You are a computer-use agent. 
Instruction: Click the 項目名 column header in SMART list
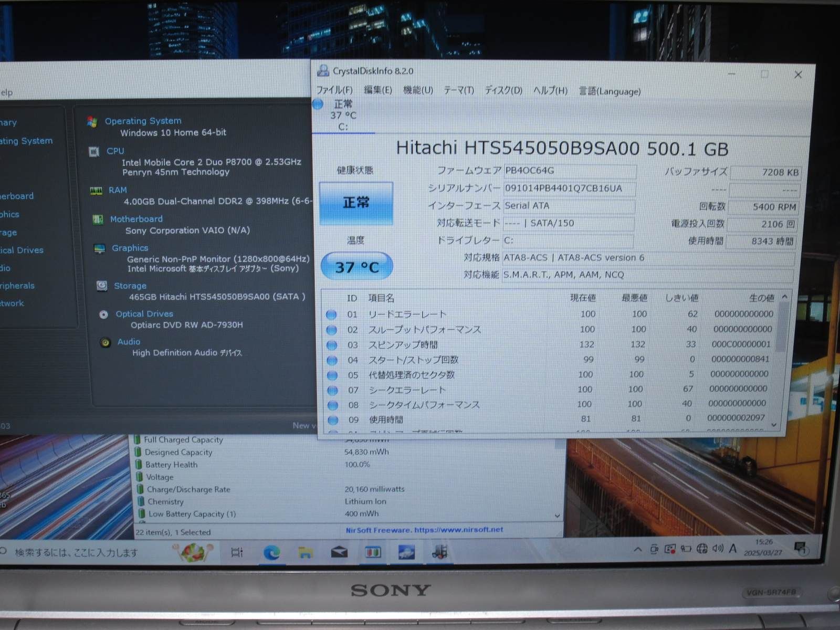coord(381,298)
